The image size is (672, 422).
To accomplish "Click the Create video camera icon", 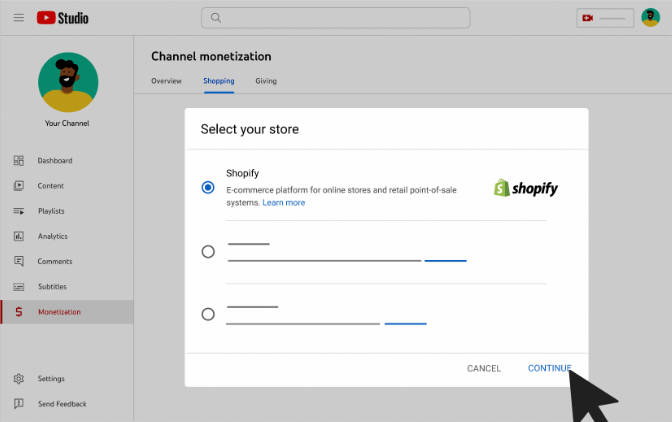I will (x=588, y=18).
